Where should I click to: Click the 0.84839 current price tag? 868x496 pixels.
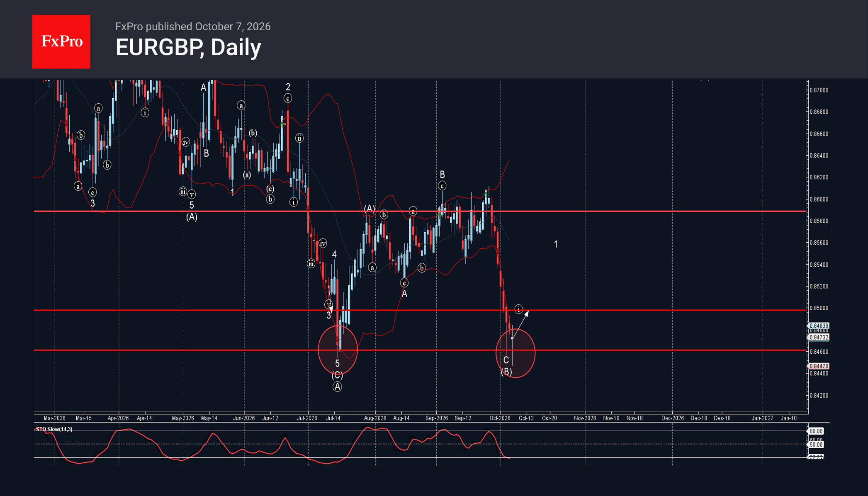(x=819, y=326)
